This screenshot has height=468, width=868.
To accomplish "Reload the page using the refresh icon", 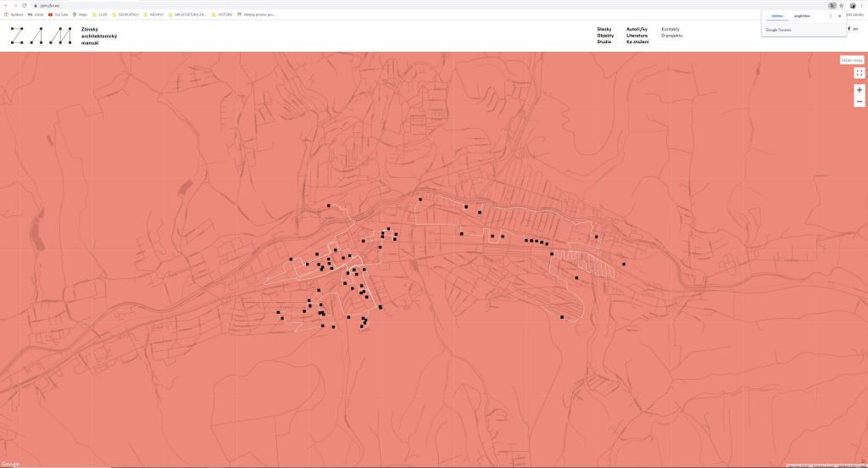I will coord(24,5).
